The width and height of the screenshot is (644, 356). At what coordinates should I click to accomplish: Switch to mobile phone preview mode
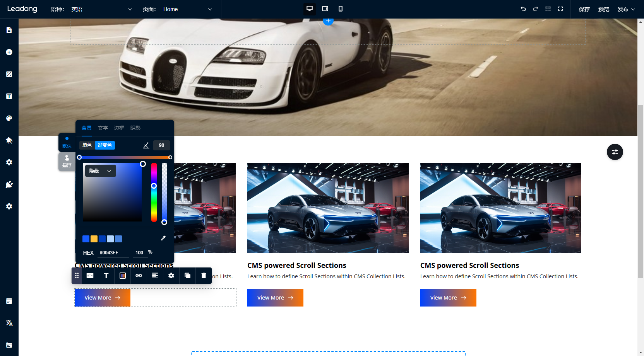pos(341,9)
